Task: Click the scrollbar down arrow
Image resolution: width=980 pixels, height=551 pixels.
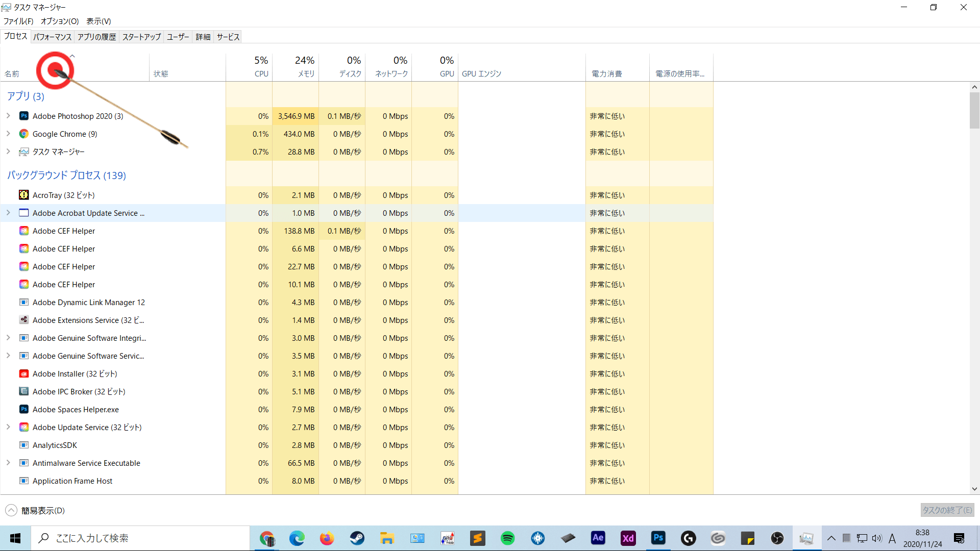Action: (974, 489)
